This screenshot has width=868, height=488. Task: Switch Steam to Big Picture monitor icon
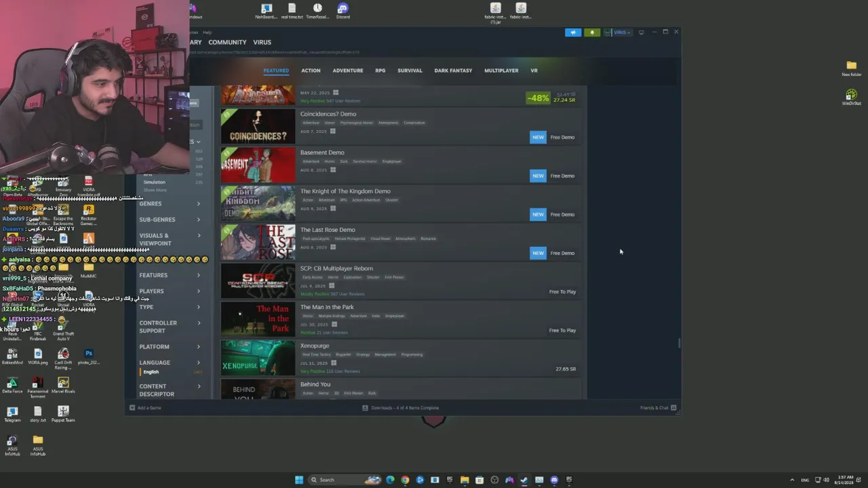click(x=642, y=32)
